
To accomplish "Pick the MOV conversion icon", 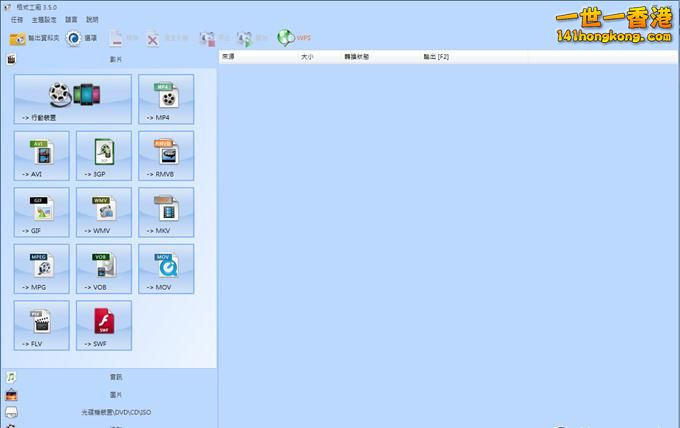I will click(166, 269).
